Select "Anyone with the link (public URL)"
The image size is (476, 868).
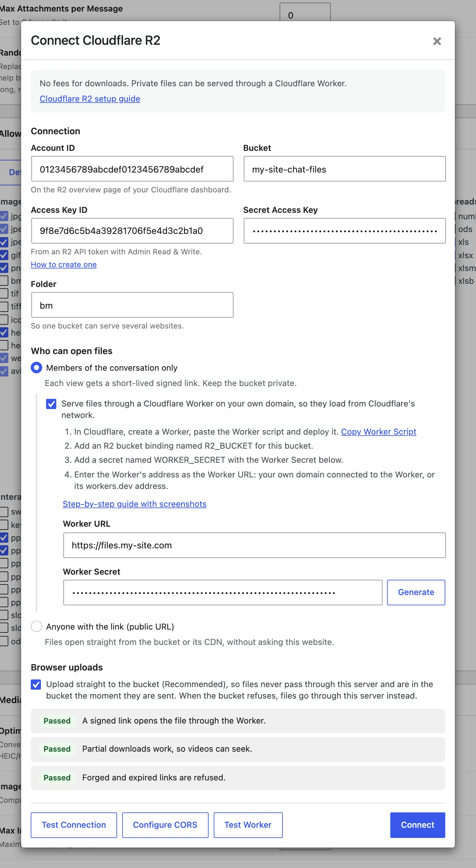(x=36, y=626)
